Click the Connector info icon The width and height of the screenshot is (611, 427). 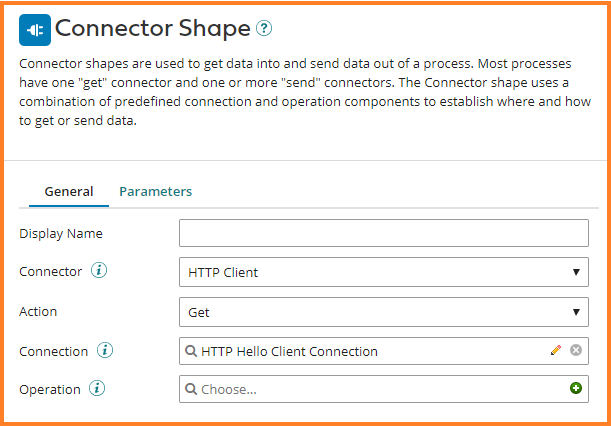click(x=98, y=271)
